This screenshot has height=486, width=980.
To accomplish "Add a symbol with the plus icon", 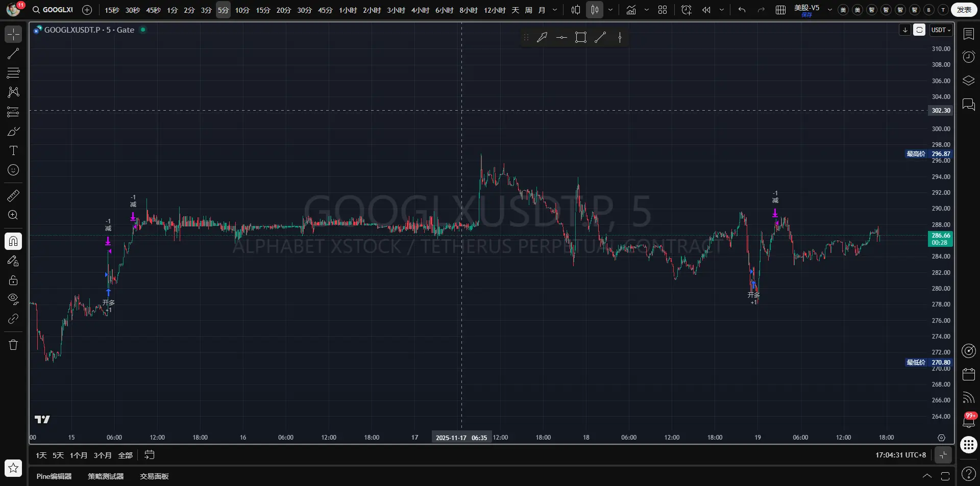I will pos(87,10).
